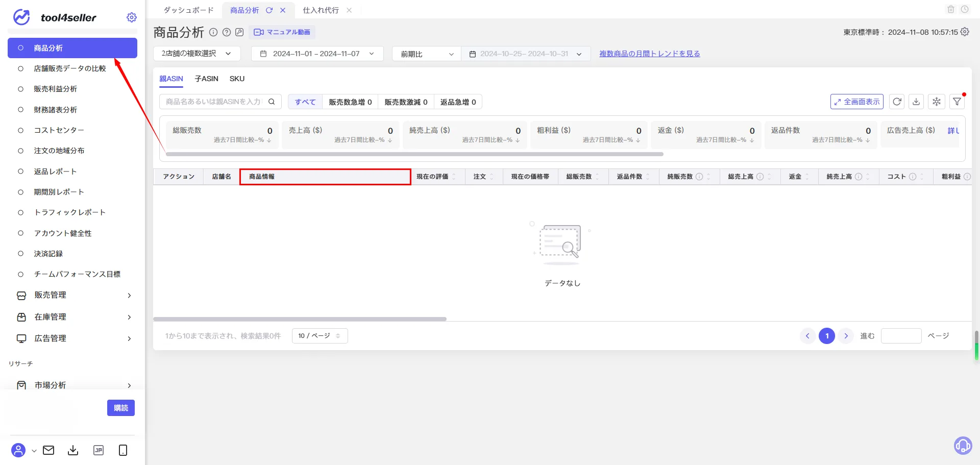Open コストセンター in sidebar

pyautogui.click(x=59, y=130)
